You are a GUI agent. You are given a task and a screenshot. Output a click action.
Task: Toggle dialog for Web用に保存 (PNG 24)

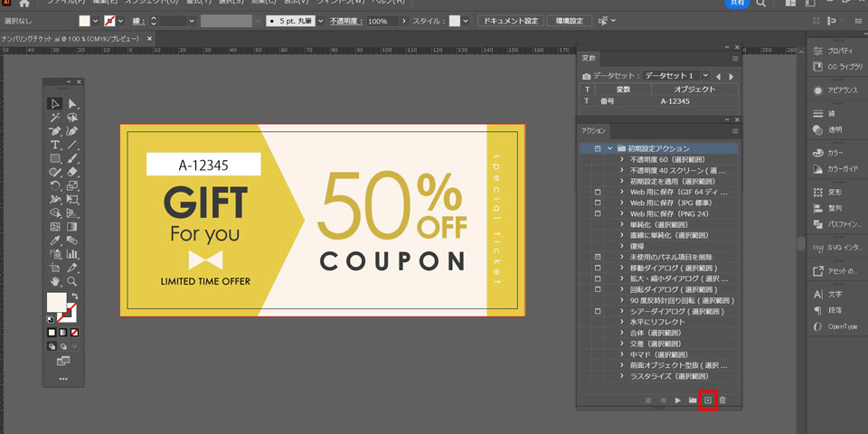pyautogui.click(x=598, y=213)
